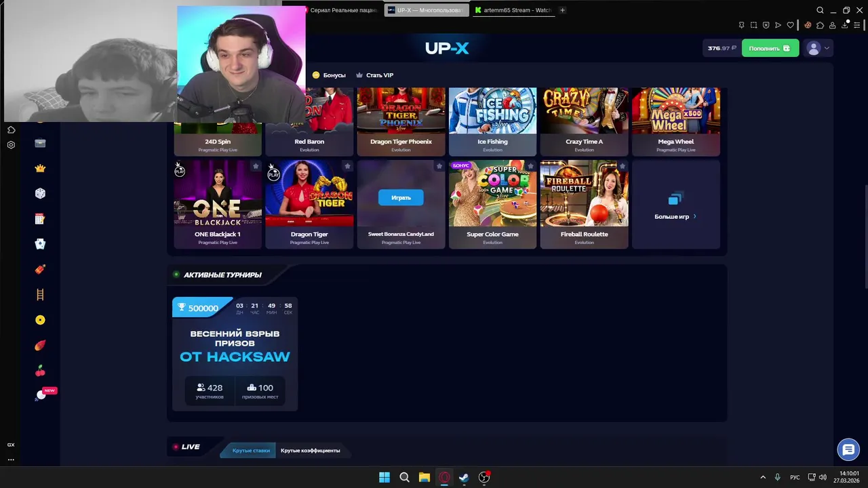
Task: Click the pin icon in address bar
Action: (x=742, y=25)
